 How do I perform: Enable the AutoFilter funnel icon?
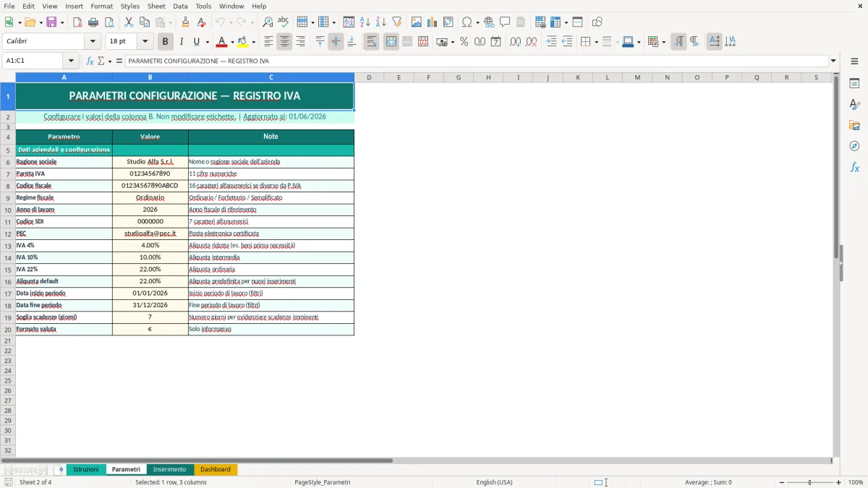(x=396, y=22)
